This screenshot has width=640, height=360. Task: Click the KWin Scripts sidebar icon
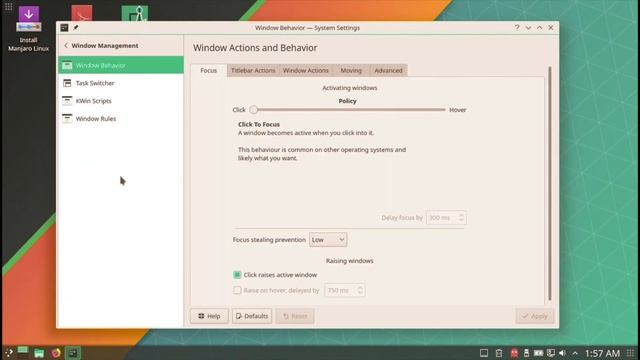pyautogui.click(x=67, y=101)
